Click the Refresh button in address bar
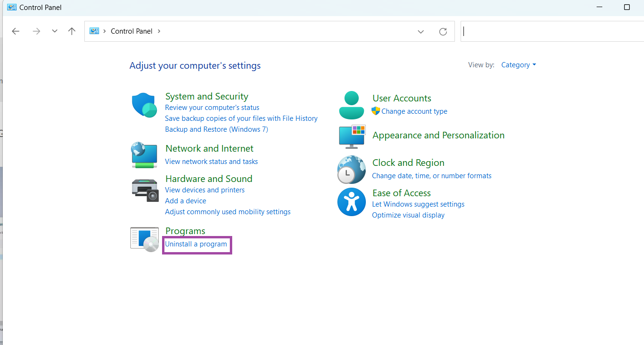This screenshot has width=644, height=345. 443,31
